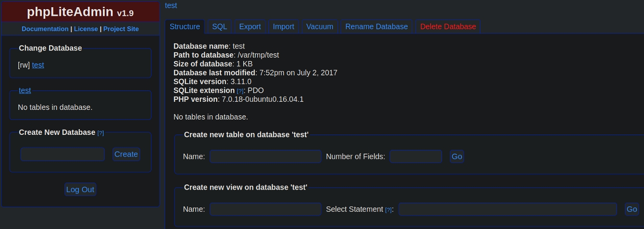Open the help icon beside Create New Database
The height and width of the screenshot is (229, 644).
[100, 133]
